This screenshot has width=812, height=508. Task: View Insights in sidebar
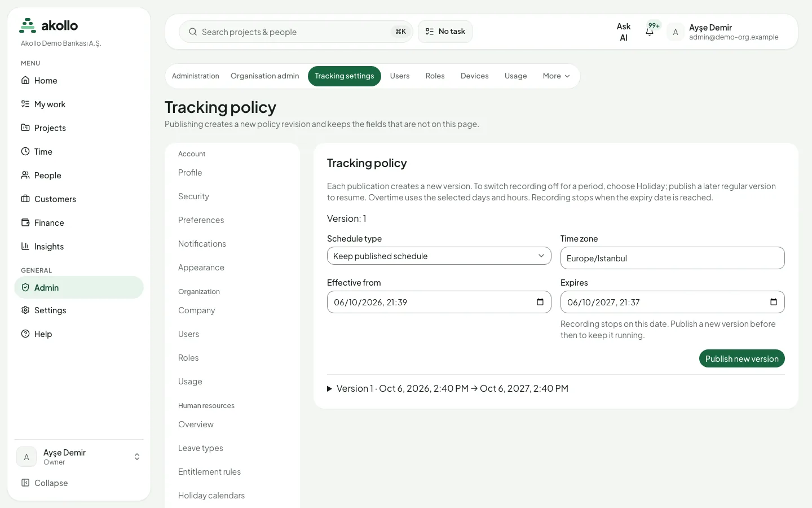[x=79, y=247]
